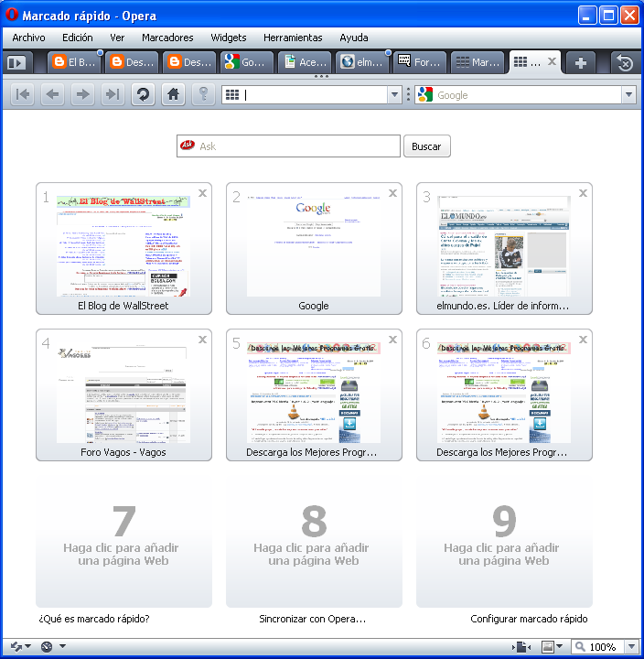Remove Foro Vagos speed dial entry
This screenshot has height=659, width=644.
[x=202, y=340]
